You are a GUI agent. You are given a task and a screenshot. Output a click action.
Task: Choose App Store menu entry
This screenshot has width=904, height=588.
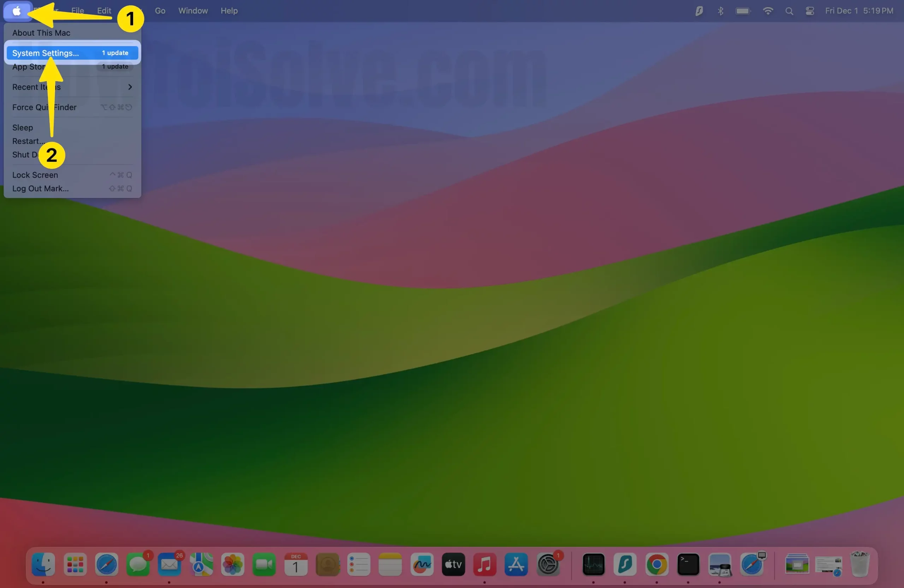[72, 67]
